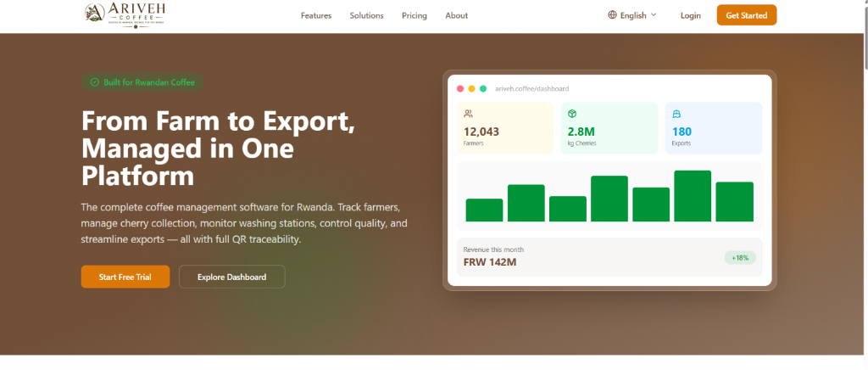The height and width of the screenshot is (370, 868).
Task: Click the FRW 142M revenue value
Action: pyautogui.click(x=490, y=262)
